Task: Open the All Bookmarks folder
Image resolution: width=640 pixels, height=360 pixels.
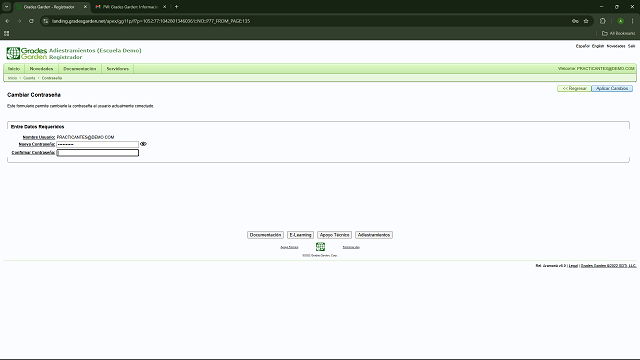Action: point(618,33)
